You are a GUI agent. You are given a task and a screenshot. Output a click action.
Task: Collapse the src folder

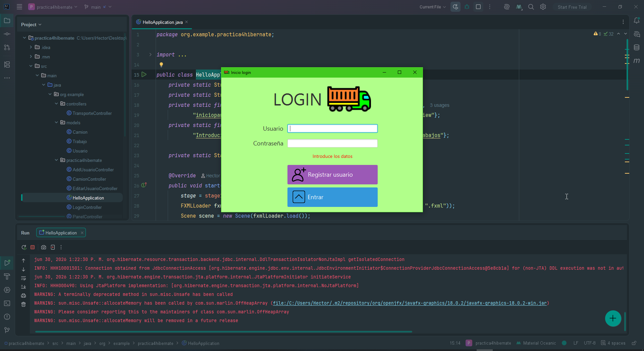coord(31,66)
